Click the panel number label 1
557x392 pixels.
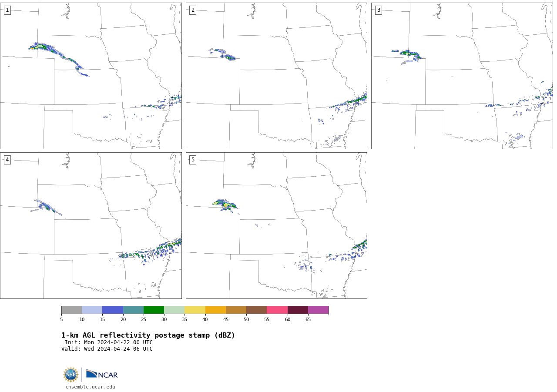coord(7,10)
